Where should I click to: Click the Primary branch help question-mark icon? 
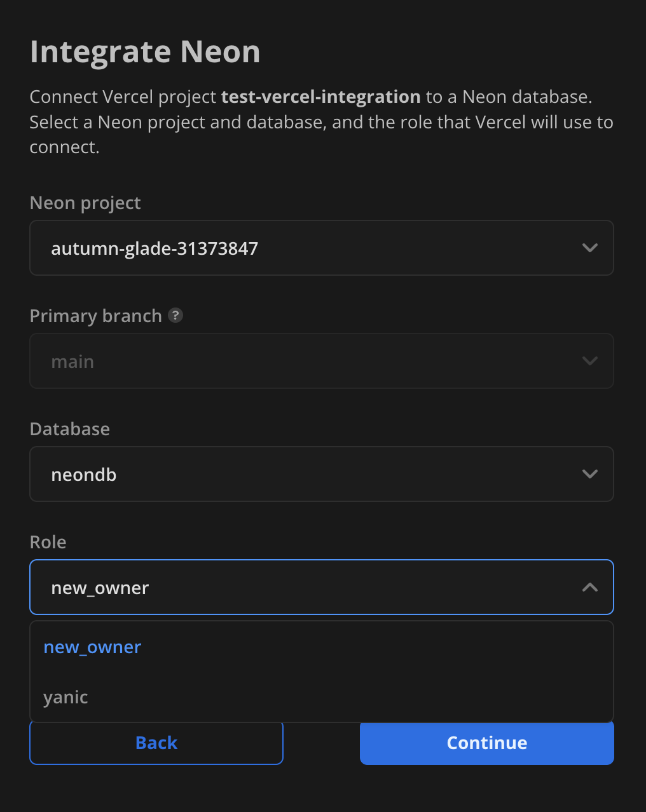(x=175, y=315)
